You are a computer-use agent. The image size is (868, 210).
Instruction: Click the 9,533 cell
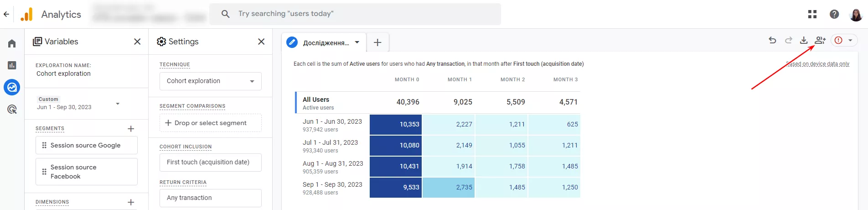(396, 187)
